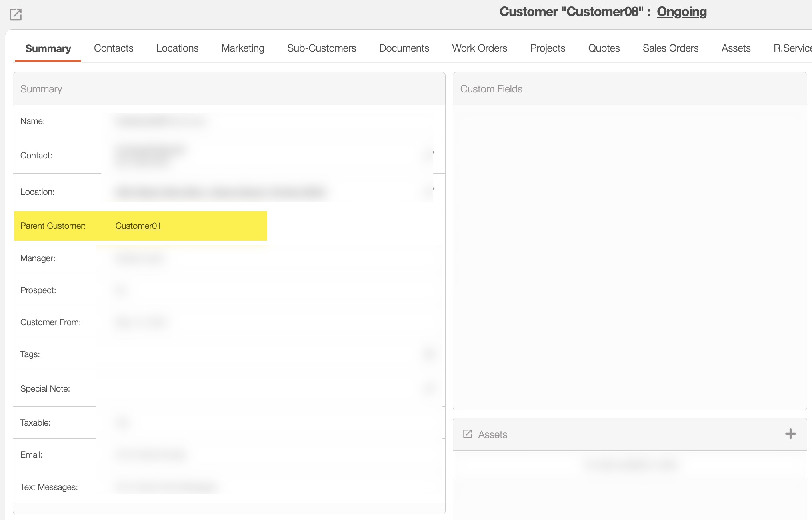Open the R.Service tab
This screenshot has width=812, height=520.
coord(792,48)
